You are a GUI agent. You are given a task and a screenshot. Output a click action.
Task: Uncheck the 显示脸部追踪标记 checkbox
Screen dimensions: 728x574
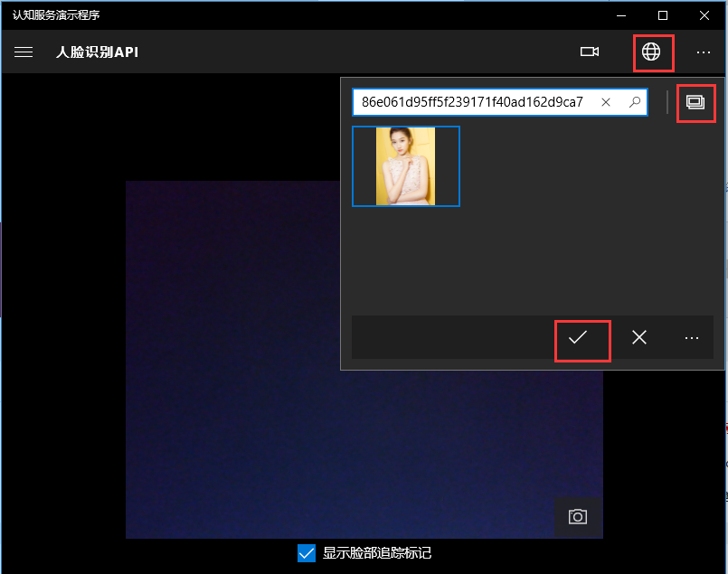tap(307, 552)
